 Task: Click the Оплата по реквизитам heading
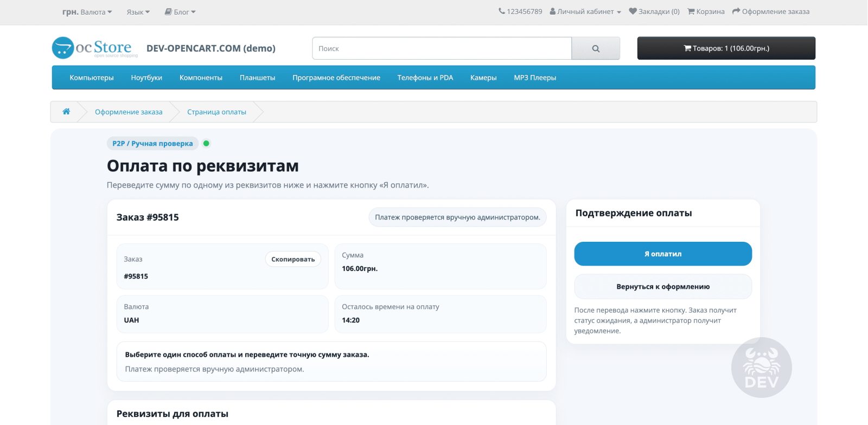203,166
